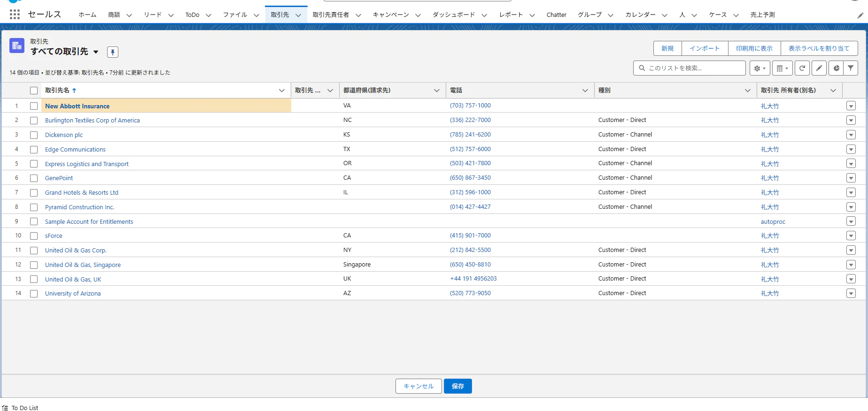868x411 pixels.
Task: Open 取引先名 column menu chevron
Action: 282,91
